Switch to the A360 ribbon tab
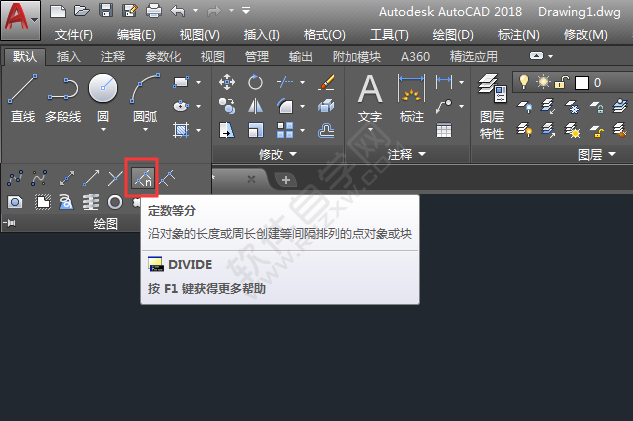Viewport: 633px width, 421px height. [415, 57]
